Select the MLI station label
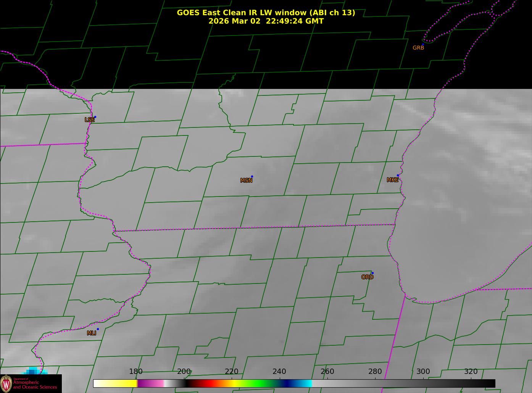 pos(91,333)
